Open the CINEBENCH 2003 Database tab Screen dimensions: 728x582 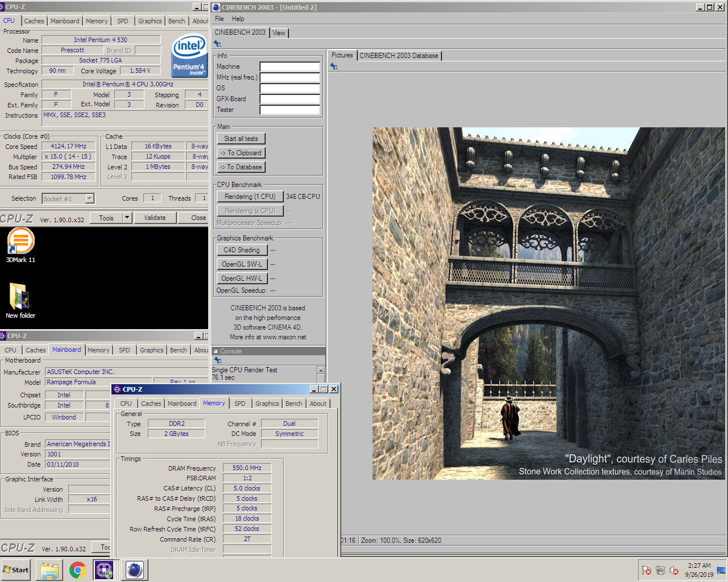pyautogui.click(x=399, y=56)
